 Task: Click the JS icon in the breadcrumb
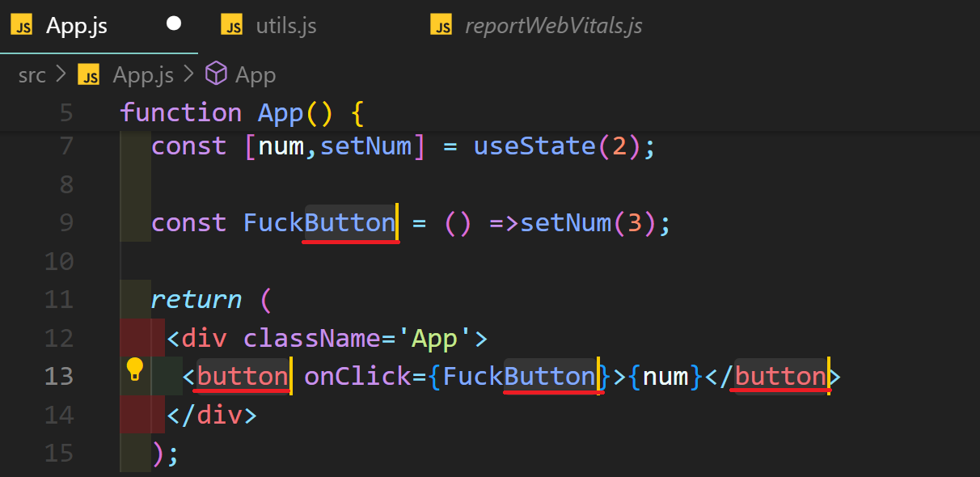pos(89,75)
